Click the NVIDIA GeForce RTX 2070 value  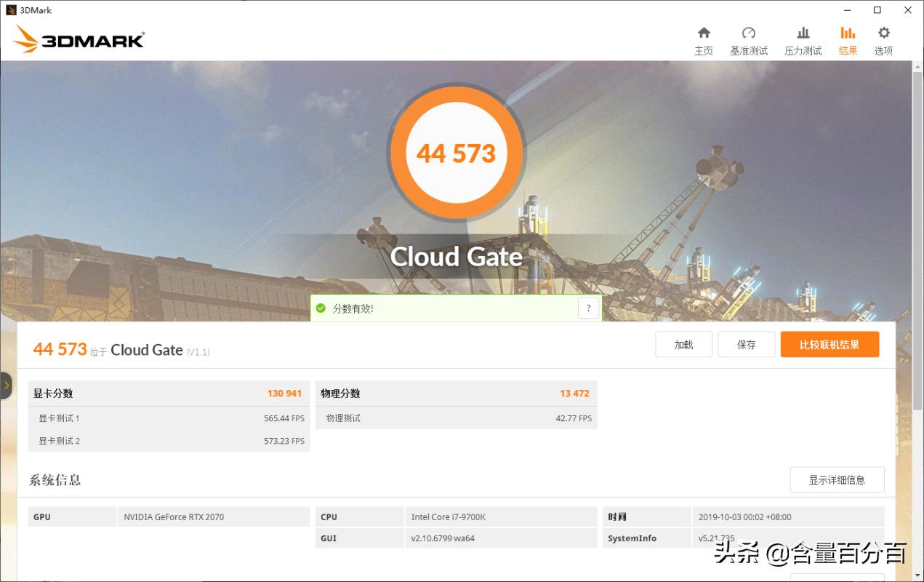click(x=174, y=517)
